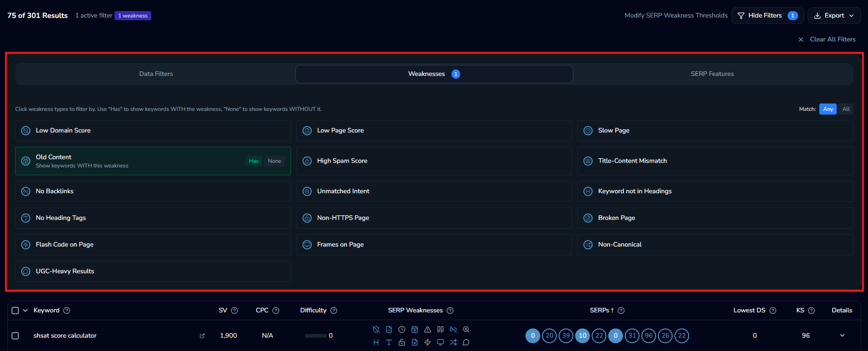This screenshot has width=868, height=351.
Task: Click the 1,900 search volume value
Action: [x=228, y=336]
